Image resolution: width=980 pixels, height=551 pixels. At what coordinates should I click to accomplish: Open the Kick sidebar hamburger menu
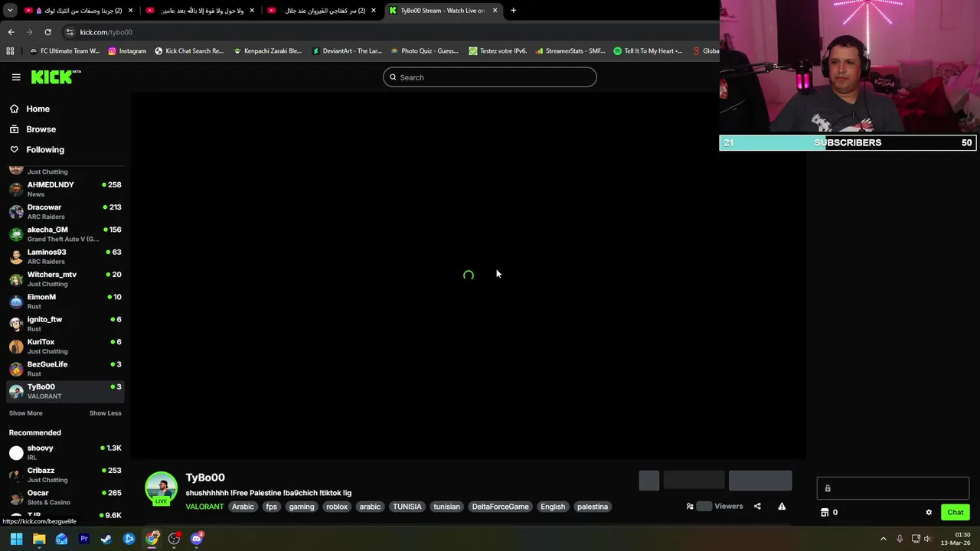coord(16,77)
